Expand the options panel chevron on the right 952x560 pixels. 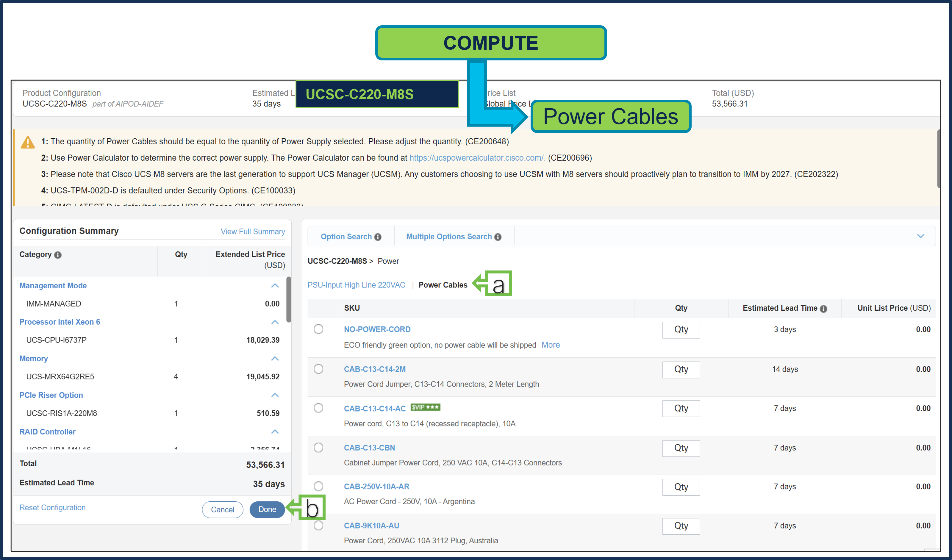[x=921, y=236]
